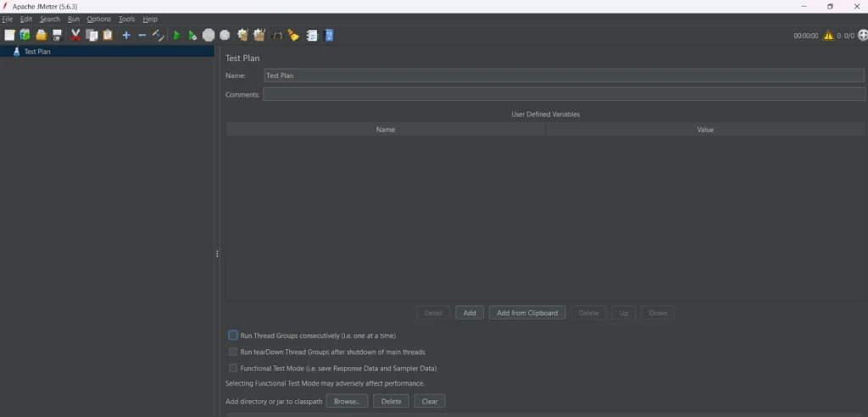The height and width of the screenshot is (417, 868).
Task: Open the Templates icon in toolbar
Action: (25, 36)
